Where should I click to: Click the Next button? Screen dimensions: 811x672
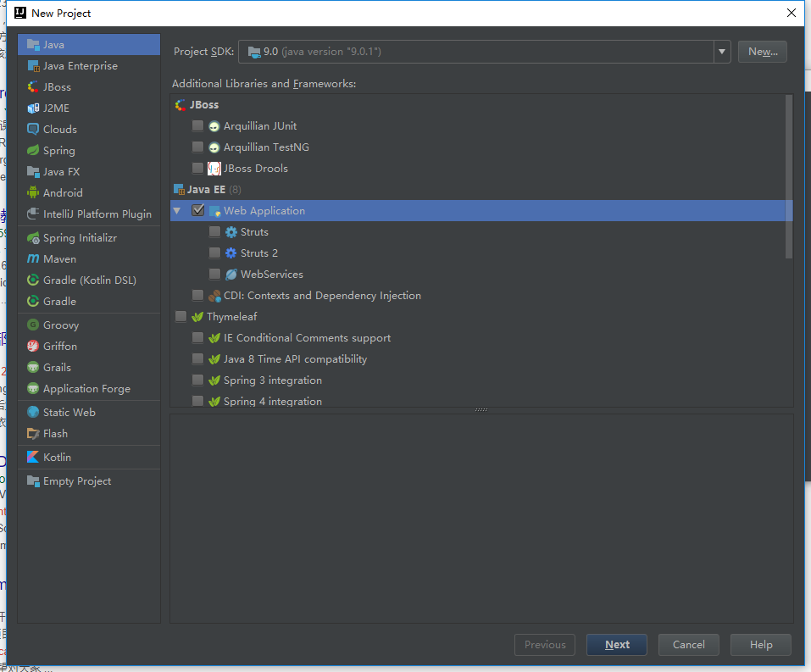click(x=617, y=645)
